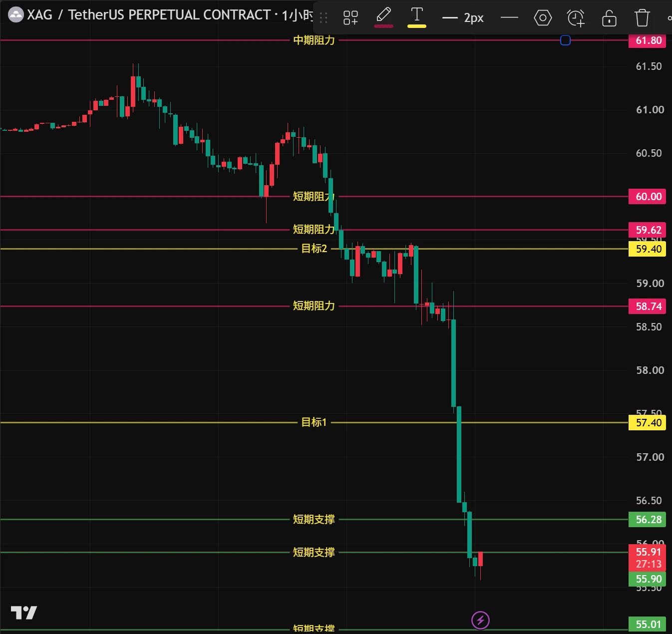Open the drawing settings hexagon icon
The height and width of the screenshot is (634, 672).
(543, 18)
